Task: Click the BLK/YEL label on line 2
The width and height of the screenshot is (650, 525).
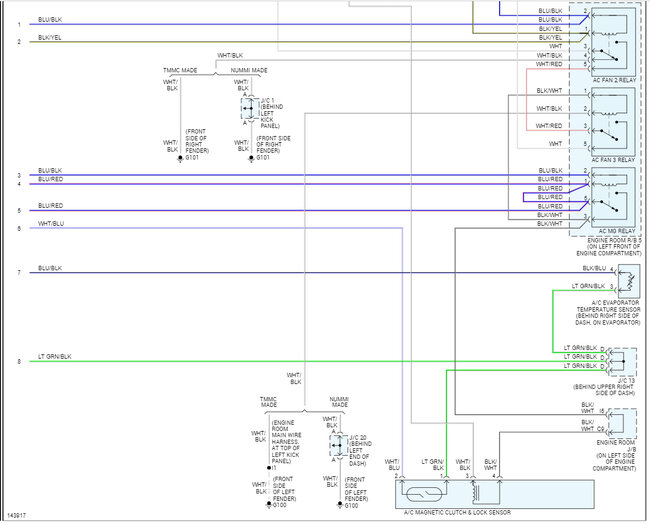Action: 50,37
